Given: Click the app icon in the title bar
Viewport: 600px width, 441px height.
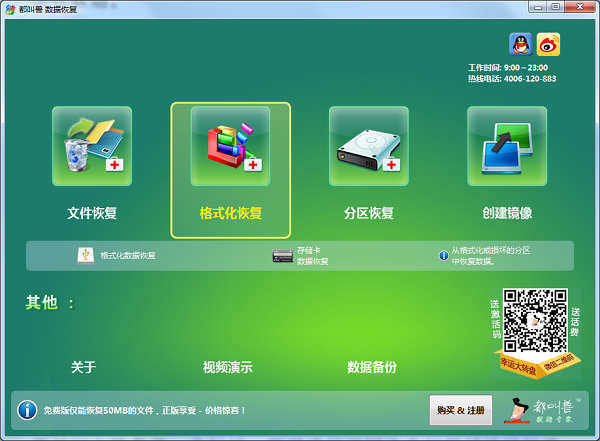Looking at the screenshot, I should point(10,9).
